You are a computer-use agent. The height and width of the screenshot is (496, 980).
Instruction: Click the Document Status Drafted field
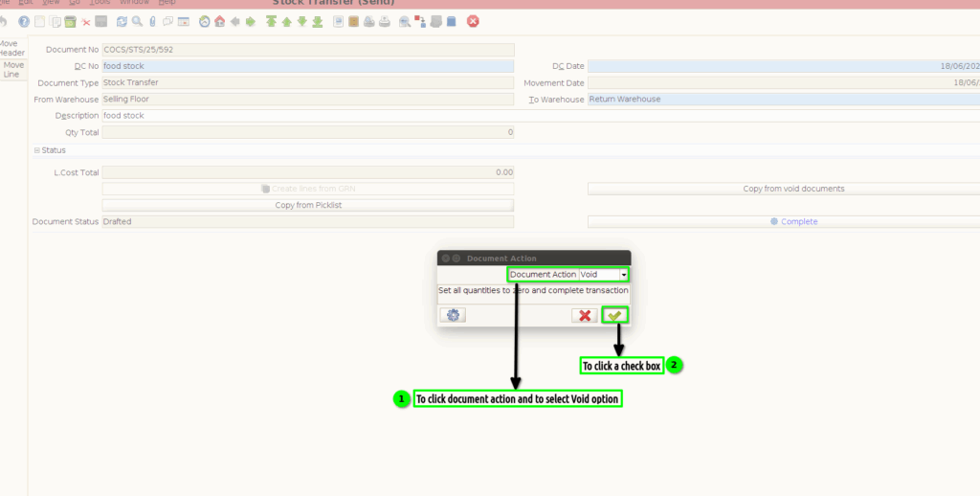point(308,222)
